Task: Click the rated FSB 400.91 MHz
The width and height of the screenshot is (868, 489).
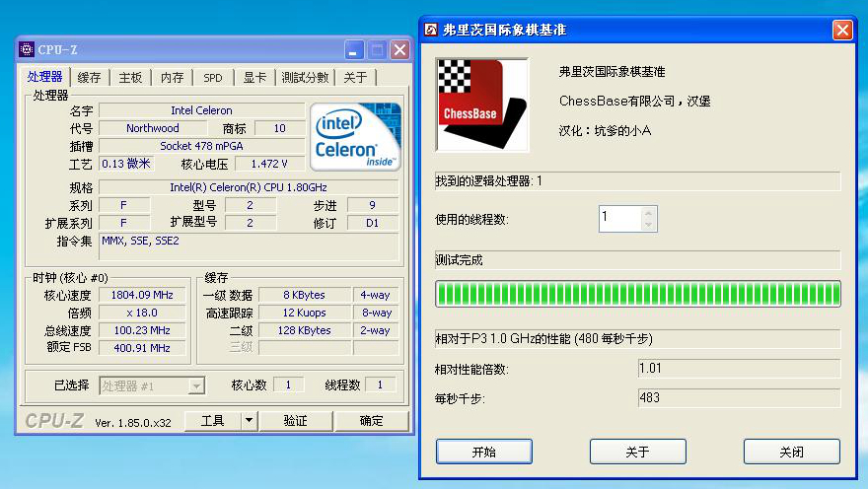Action: (x=142, y=348)
